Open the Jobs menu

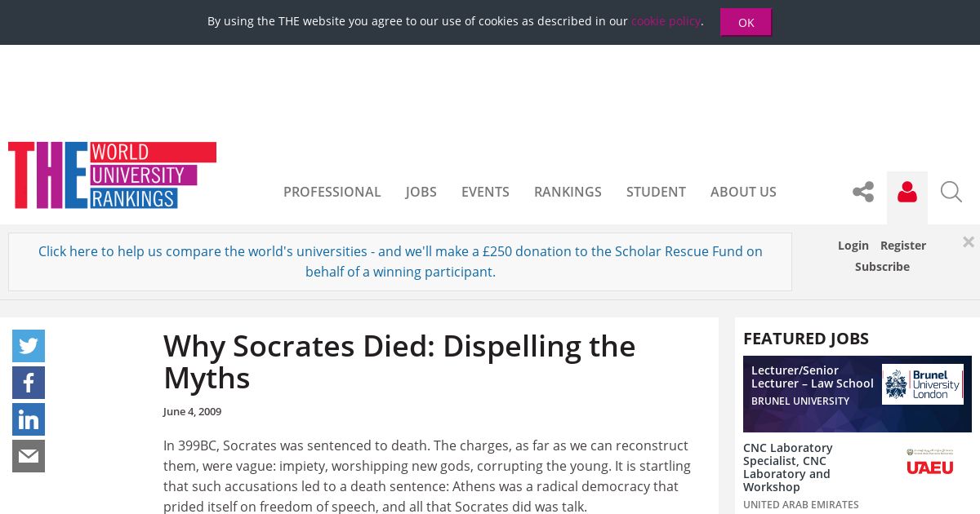421,192
